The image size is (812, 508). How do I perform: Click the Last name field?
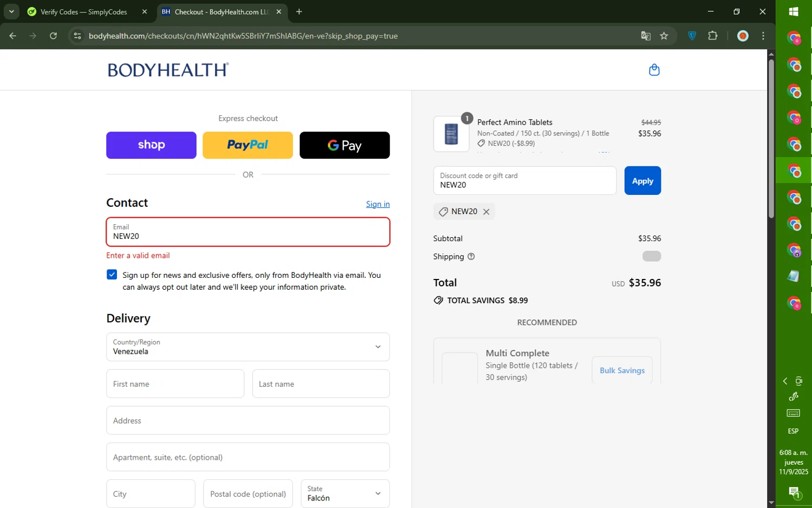(x=320, y=383)
